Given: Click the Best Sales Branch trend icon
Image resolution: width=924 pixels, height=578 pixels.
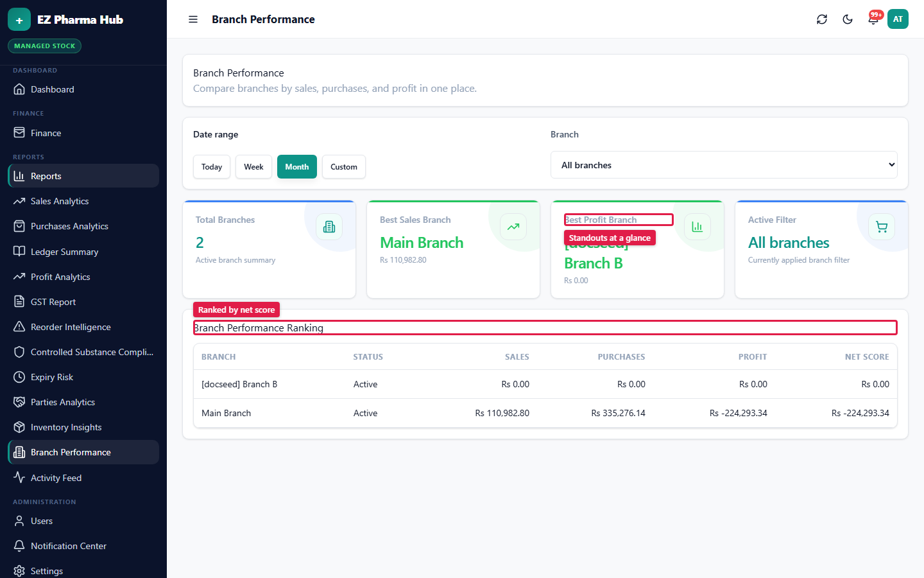Looking at the screenshot, I should 513,227.
